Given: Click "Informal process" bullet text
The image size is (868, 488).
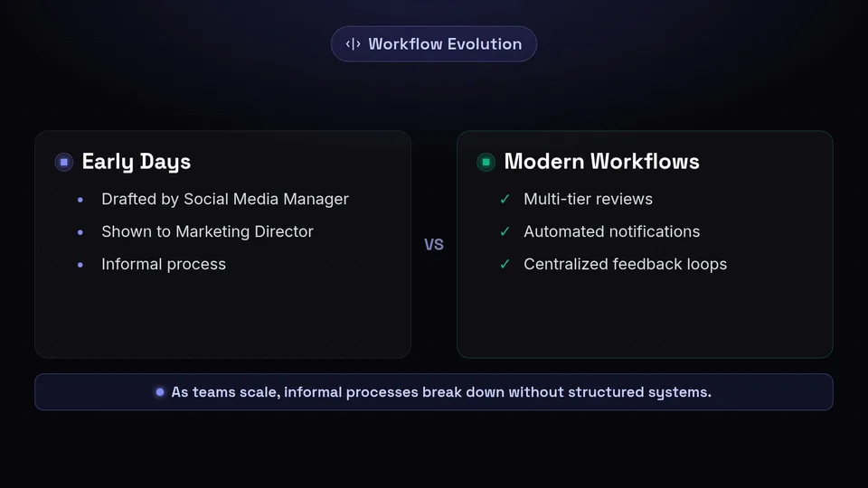Looking at the screenshot, I should tap(164, 264).
